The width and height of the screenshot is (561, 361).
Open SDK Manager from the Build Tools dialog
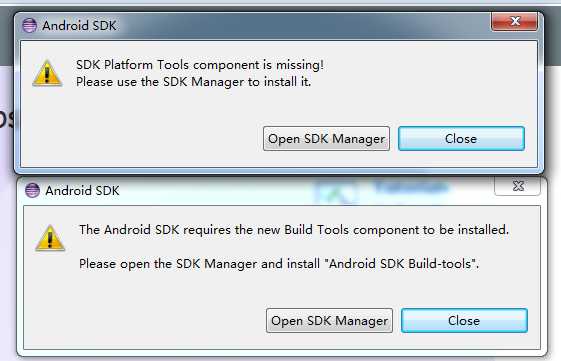tap(329, 321)
